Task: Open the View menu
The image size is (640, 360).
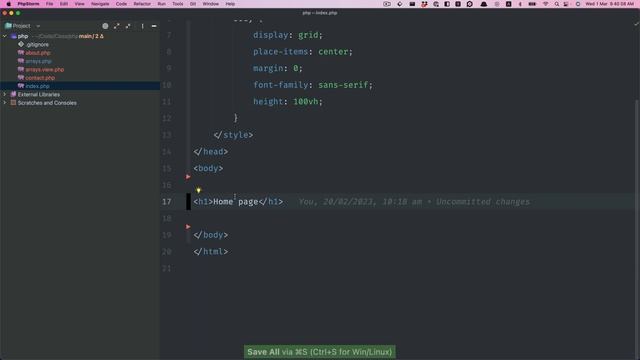Action: click(79, 4)
